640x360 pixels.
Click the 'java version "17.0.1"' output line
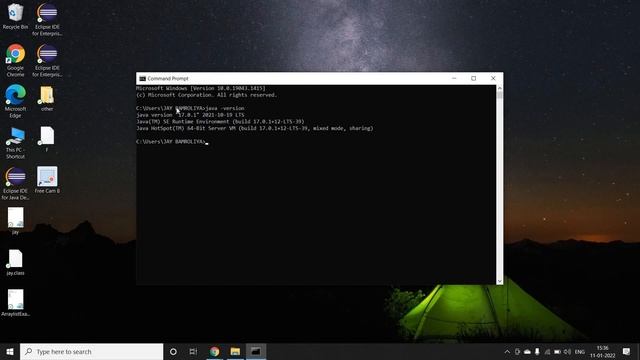coord(190,115)
